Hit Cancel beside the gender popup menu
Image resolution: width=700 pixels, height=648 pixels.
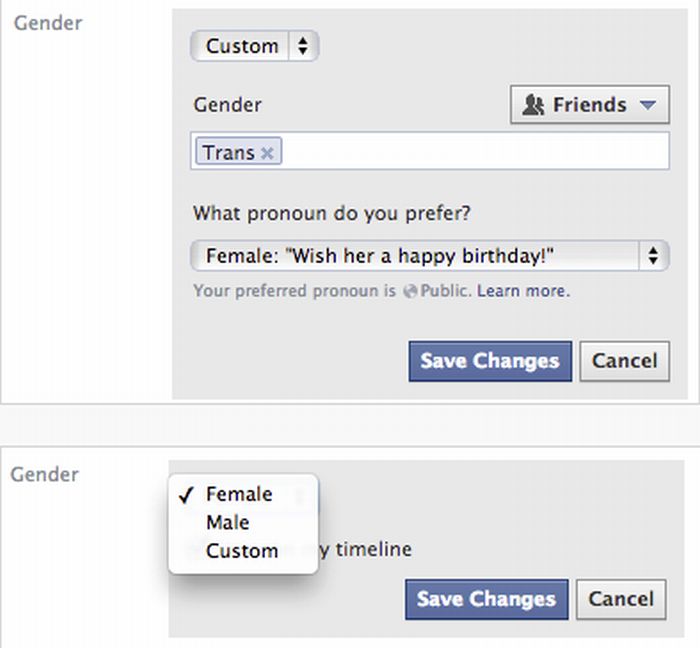tap(621, 599)
